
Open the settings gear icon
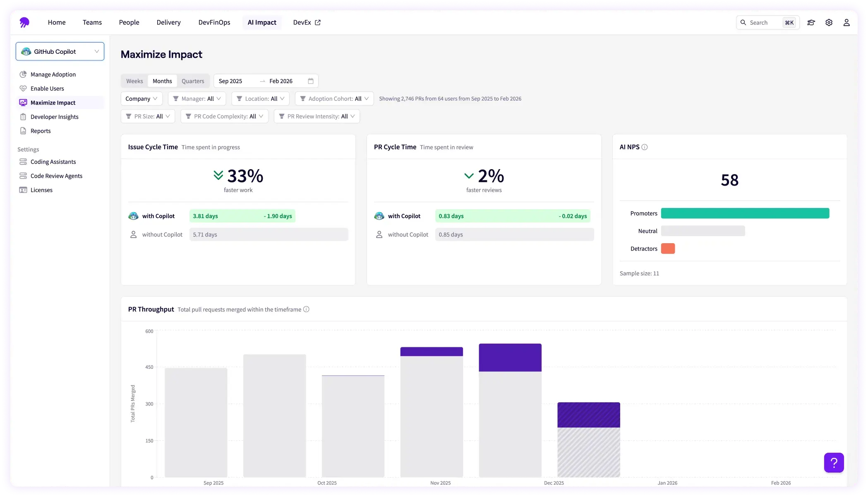click(829, 22)
